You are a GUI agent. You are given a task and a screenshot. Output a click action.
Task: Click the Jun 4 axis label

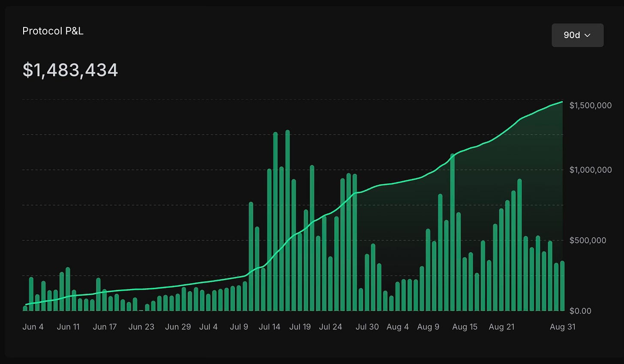[x=33, y=327]
